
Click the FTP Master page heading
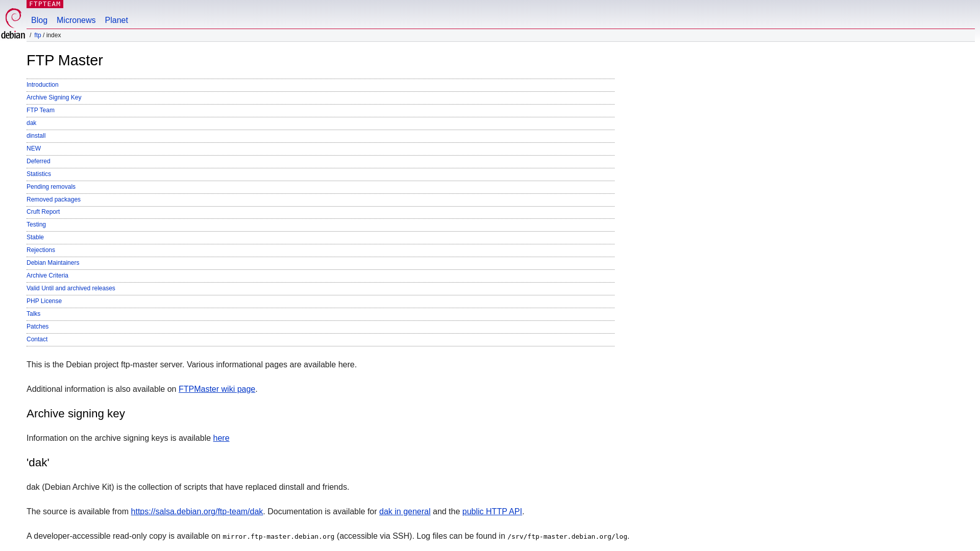(x=65, y=60)
